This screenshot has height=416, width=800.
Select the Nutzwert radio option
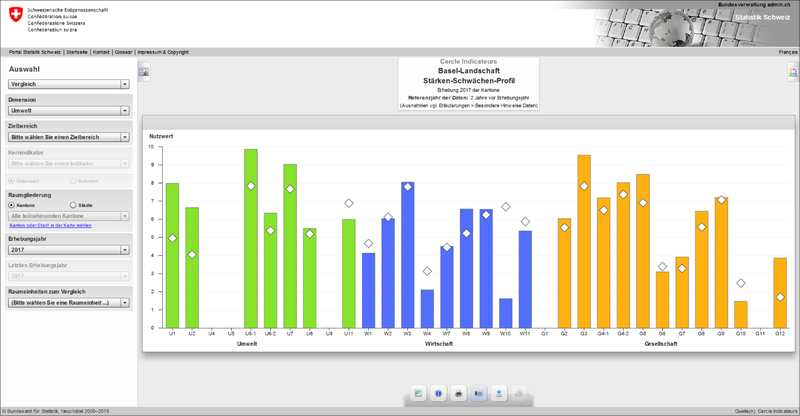pos(73,181)
